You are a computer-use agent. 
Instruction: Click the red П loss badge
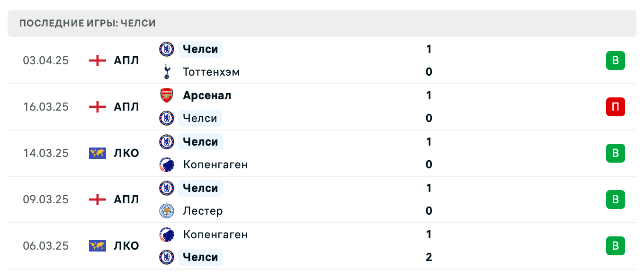615,107
